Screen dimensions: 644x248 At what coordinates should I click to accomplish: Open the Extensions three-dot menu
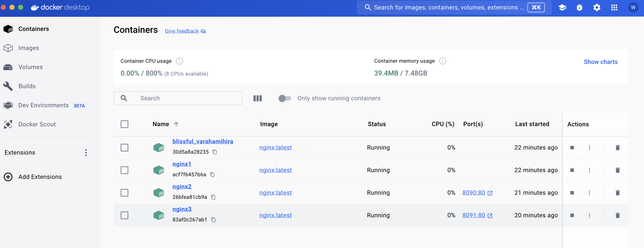coord(86,152)
